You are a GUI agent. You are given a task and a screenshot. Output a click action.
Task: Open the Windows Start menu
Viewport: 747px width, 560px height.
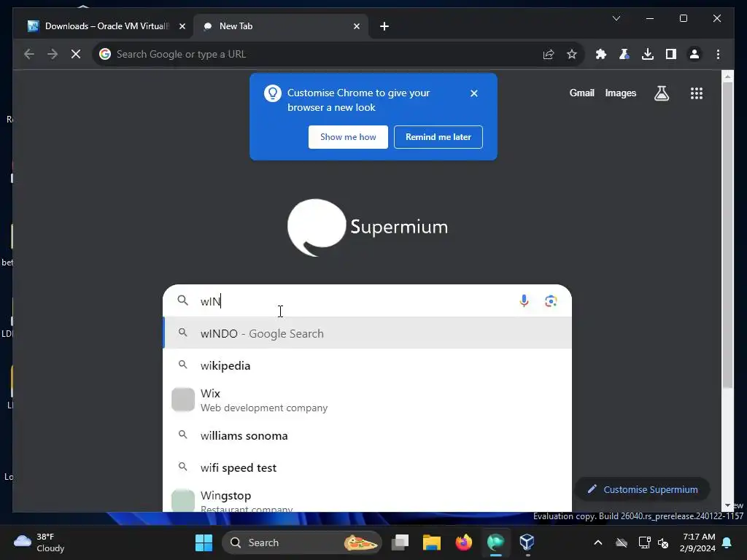point(204,542)
